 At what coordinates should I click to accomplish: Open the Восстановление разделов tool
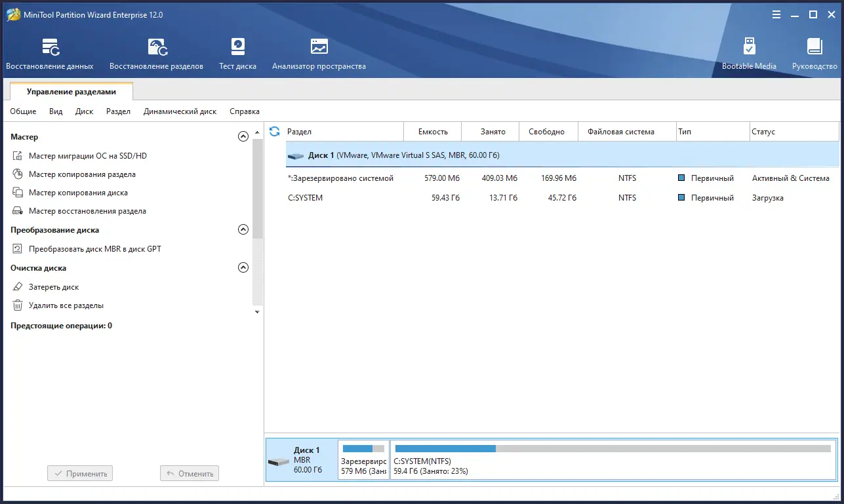157,52
